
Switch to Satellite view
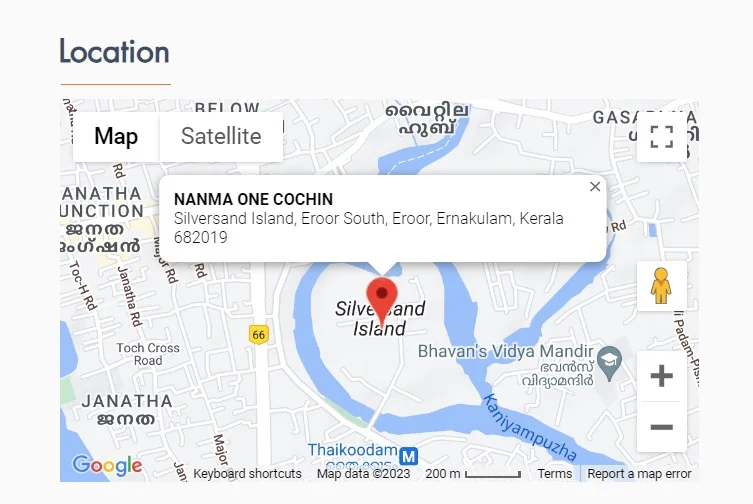pos(221,136)
